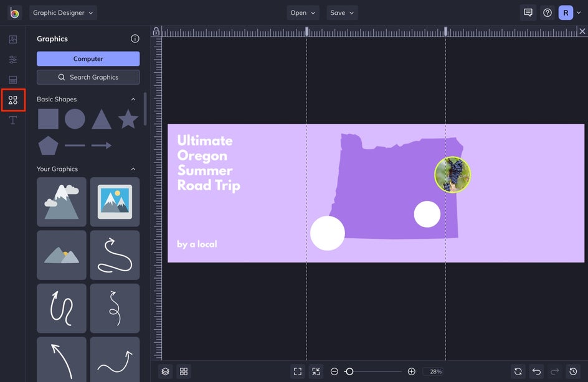Click the first vertical guide ruler marker
Viewport: 588px width, 382px height.
point(306,32)
